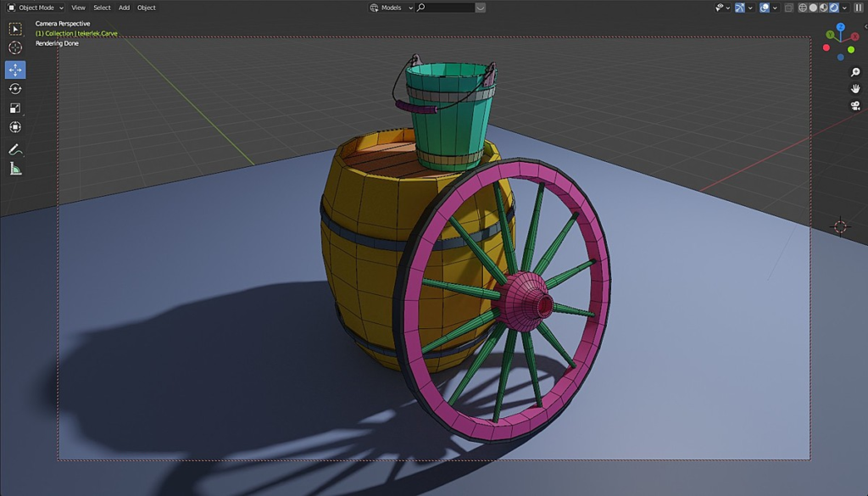Select the Select Box tool

(x=15, y=29)
